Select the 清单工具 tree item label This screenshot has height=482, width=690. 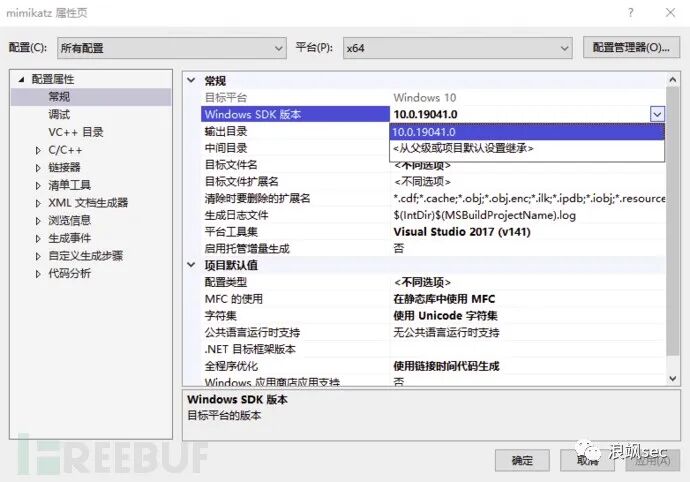[x=70, y=185]
